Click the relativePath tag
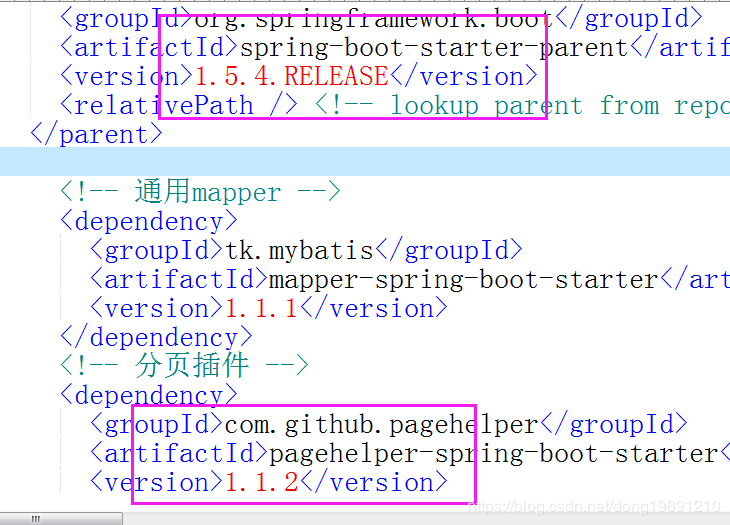Image resolution: width=730 pixels, height=525 pixels. pos(179,106)
